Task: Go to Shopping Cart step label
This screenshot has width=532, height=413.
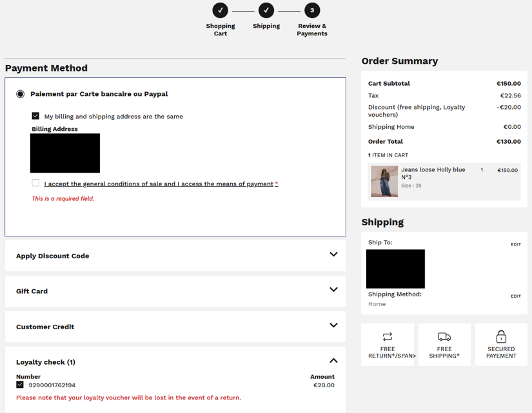Action: (x=220, y=30)
